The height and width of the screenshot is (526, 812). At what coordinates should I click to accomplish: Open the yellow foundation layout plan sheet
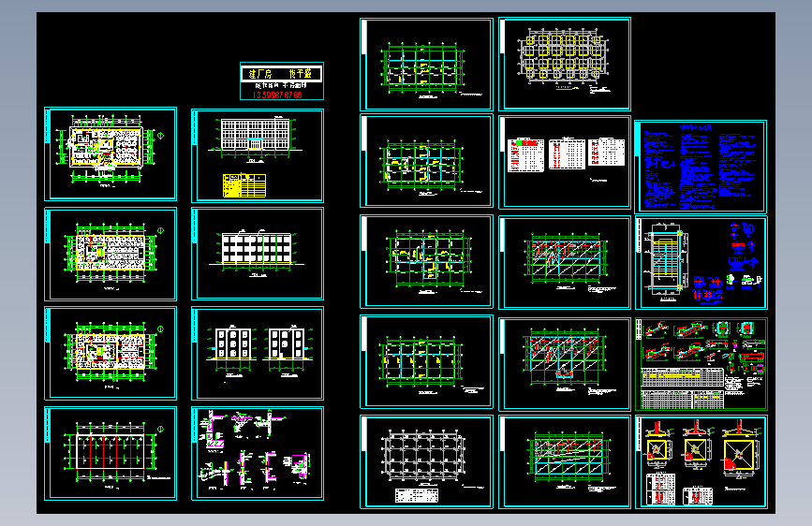[565, 65]
